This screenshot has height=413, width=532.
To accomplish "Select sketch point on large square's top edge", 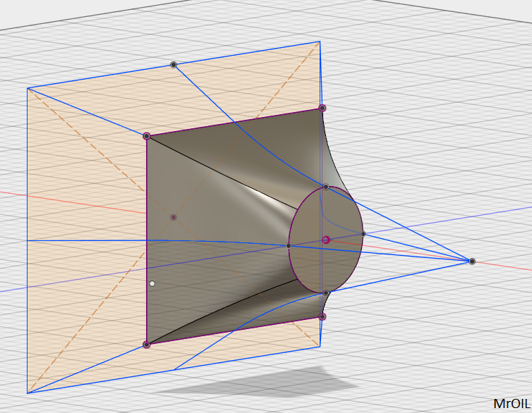I will click(x=174, y=65).
